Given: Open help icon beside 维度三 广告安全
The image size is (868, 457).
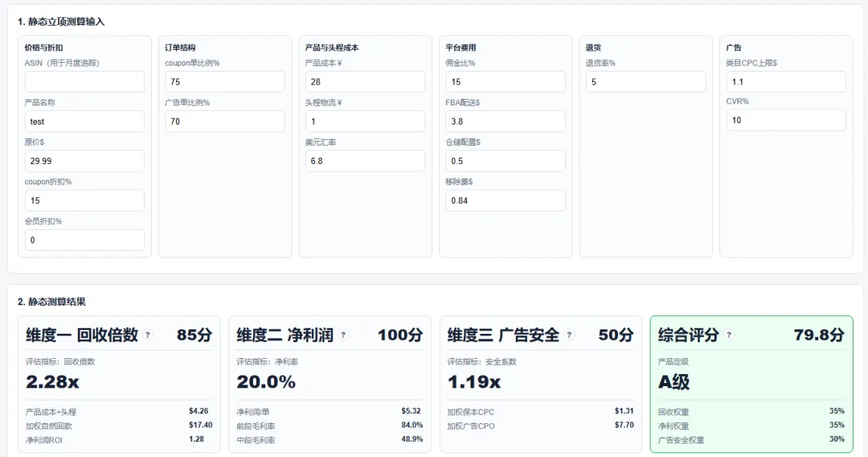Looking at the screenshot, I should pos(569,335).
